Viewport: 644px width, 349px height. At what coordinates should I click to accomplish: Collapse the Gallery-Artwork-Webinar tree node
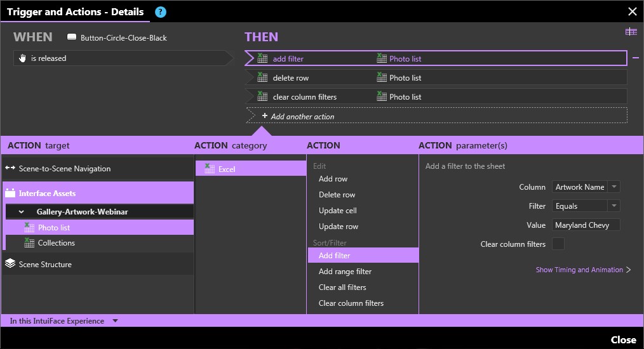[x=22, y=212]
